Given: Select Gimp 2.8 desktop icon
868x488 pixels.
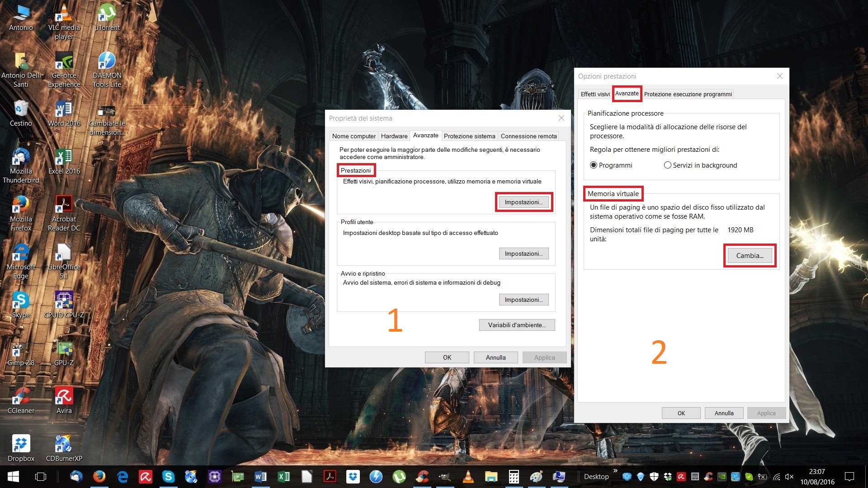Looking at the screenshot, I should 21,353.
